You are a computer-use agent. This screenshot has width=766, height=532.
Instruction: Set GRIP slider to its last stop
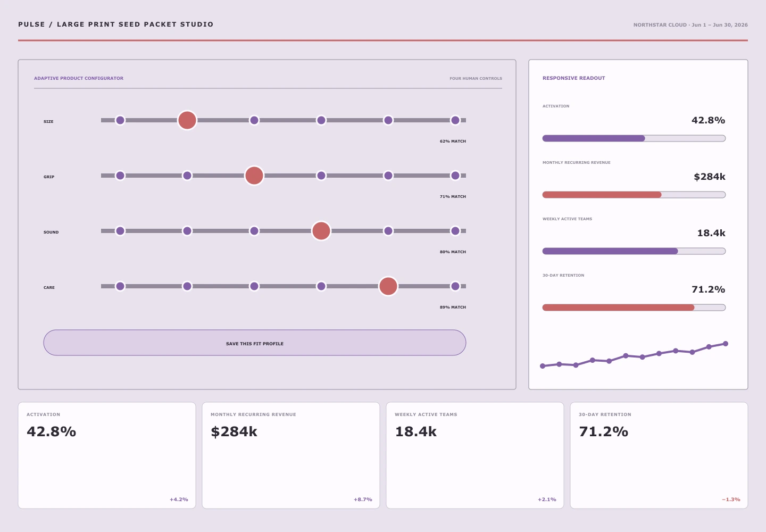455,176
